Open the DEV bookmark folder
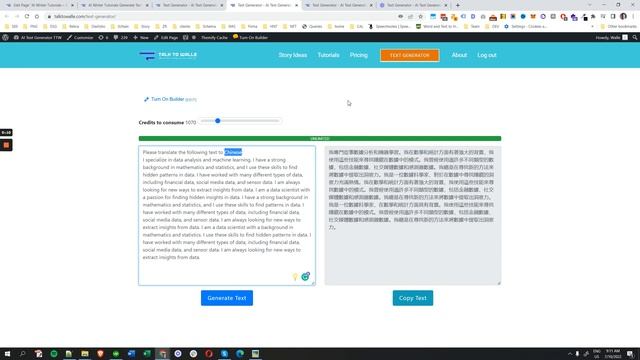 coord(492,27)
